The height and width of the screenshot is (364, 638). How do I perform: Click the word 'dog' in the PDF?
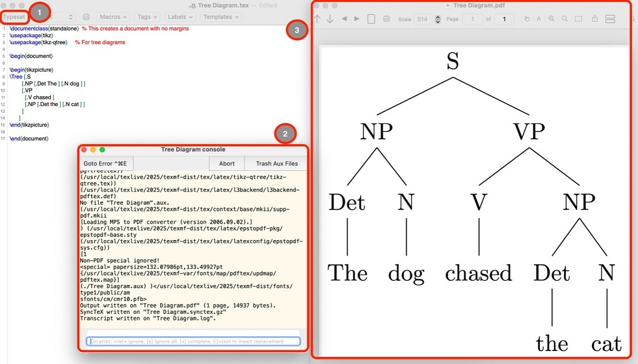406,274
